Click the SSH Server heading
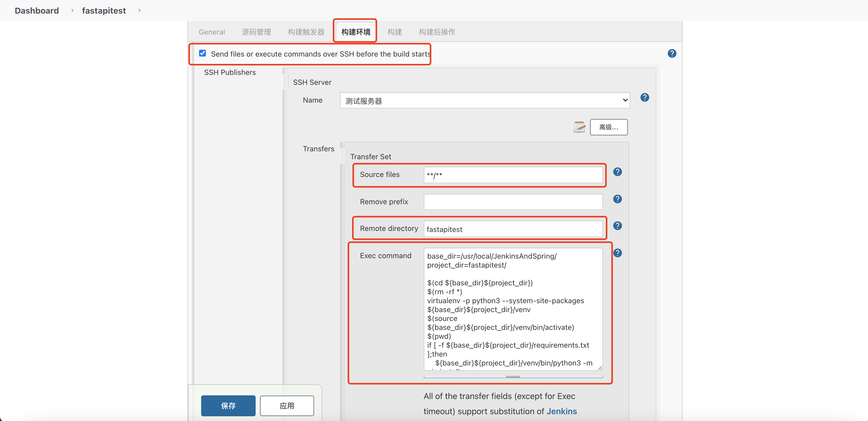This screenshot has height=421, width=868. click(312, 82)
